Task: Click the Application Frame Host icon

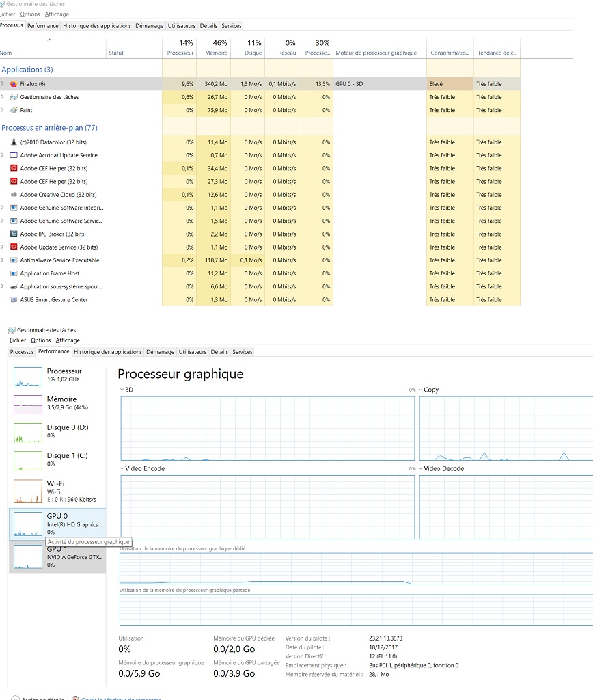Action: 14,273
